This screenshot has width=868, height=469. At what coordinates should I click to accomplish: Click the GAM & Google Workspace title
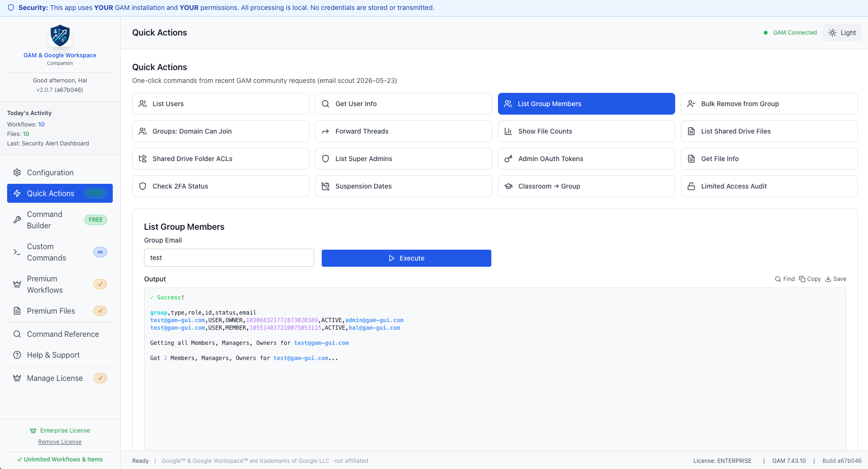click(x=60, y=55)
